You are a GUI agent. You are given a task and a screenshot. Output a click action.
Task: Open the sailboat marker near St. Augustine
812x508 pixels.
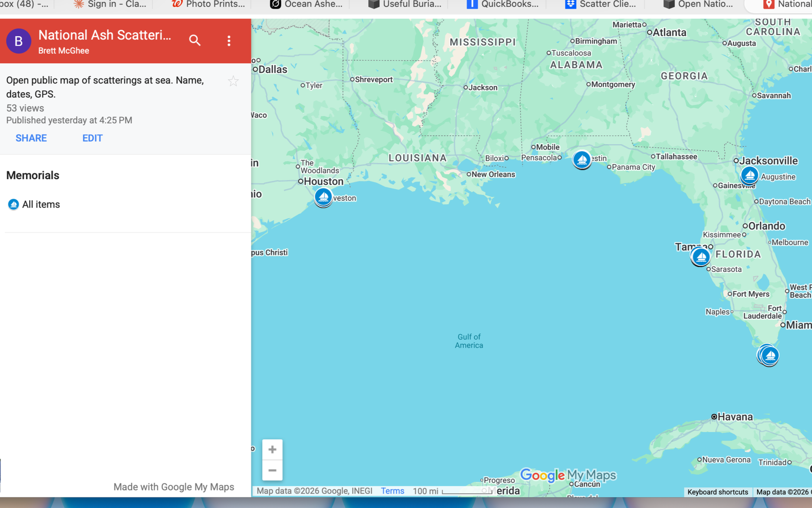[x=749, y=175]
